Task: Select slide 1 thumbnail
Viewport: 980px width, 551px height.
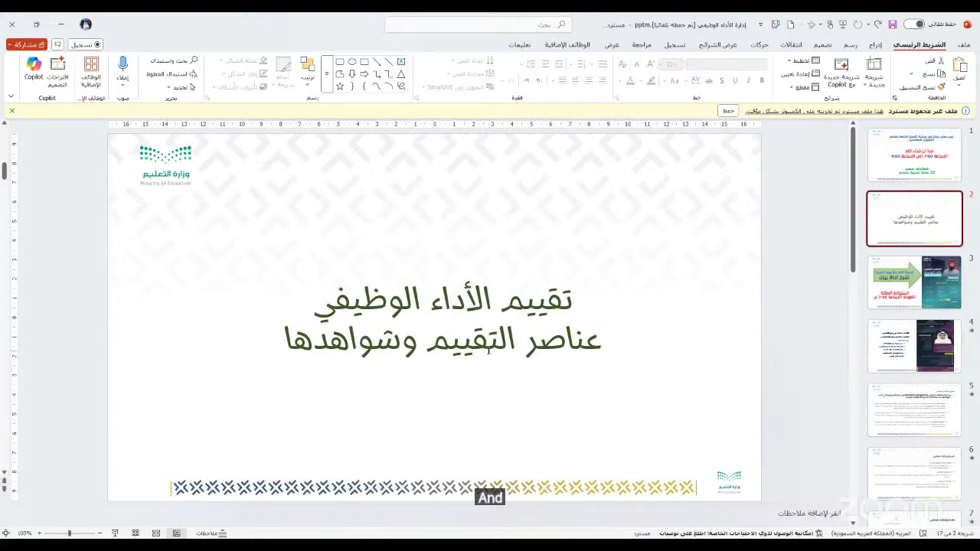Action: tap(914, 155)
